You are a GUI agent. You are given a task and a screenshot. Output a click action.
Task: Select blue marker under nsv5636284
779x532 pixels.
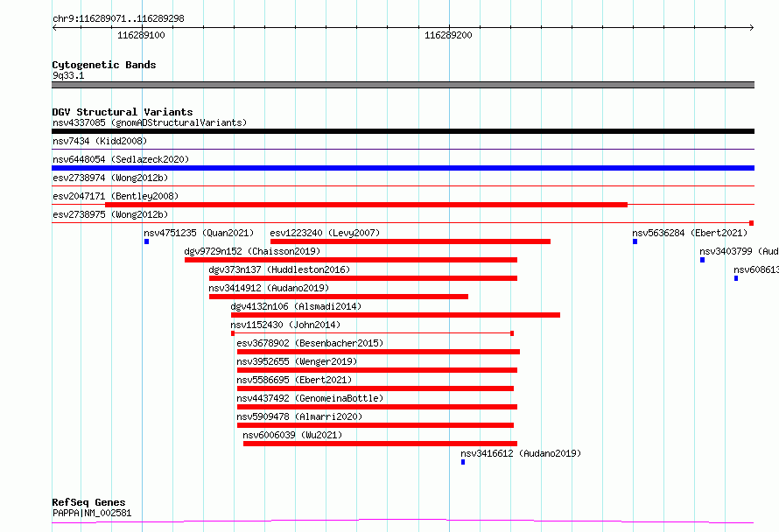(x=635, y=241)
